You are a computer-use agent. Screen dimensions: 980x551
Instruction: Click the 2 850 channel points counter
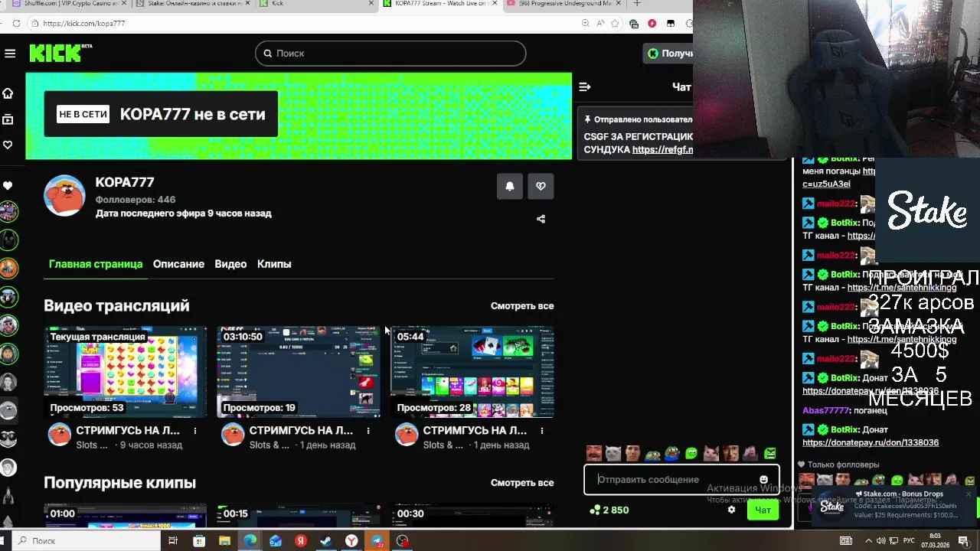coord(609,510)
